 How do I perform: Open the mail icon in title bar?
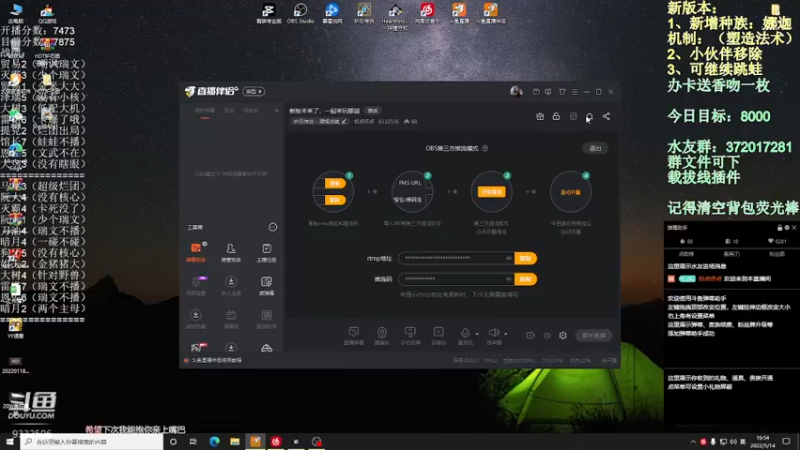pyautogui.click(x=536, y=92)
